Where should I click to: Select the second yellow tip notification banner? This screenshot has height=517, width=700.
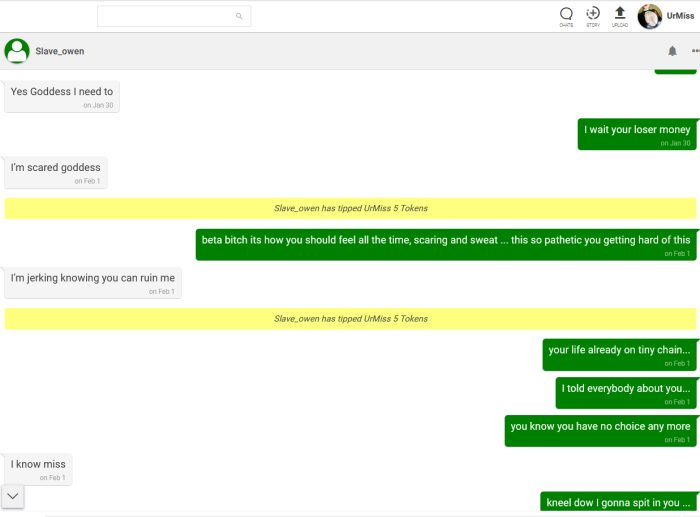(350, 318)
